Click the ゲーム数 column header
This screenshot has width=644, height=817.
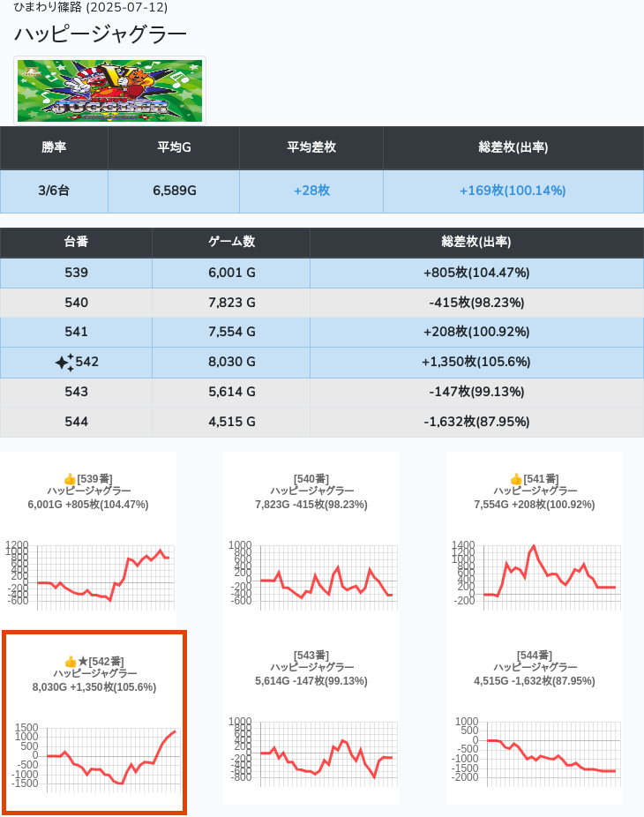(231, 242)
